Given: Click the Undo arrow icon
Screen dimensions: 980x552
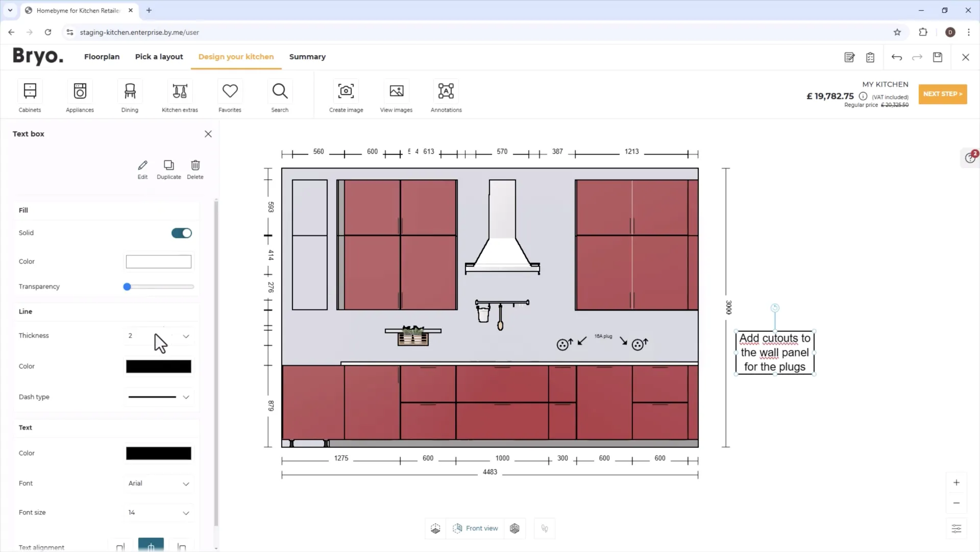Looking at the screenshot, I should (x=896, y=57).
